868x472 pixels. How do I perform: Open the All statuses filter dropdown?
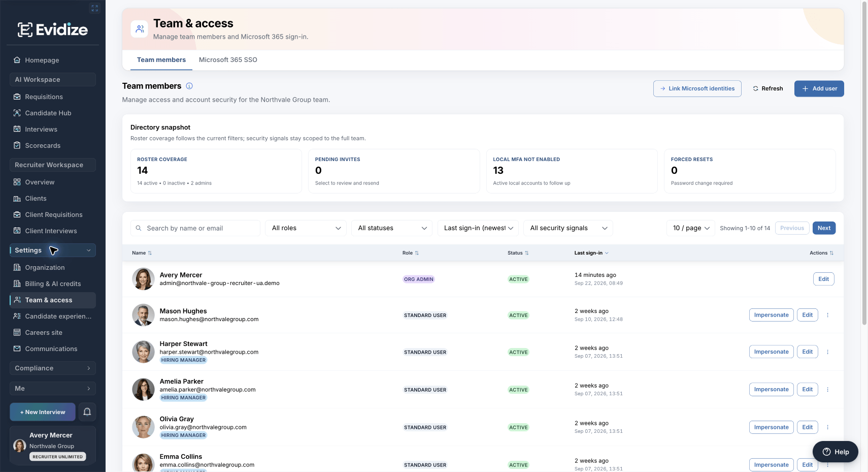click(x=392, y=228)
